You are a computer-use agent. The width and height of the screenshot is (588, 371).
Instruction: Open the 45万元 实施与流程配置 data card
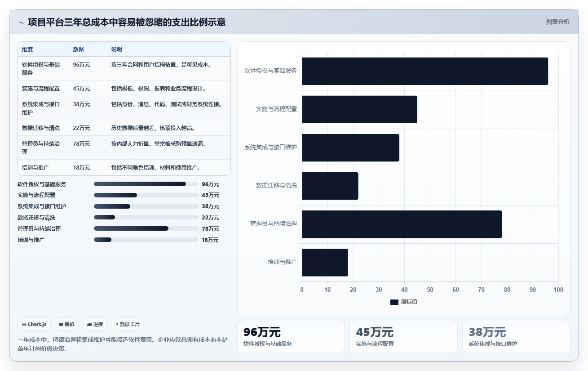coord(403,336)
